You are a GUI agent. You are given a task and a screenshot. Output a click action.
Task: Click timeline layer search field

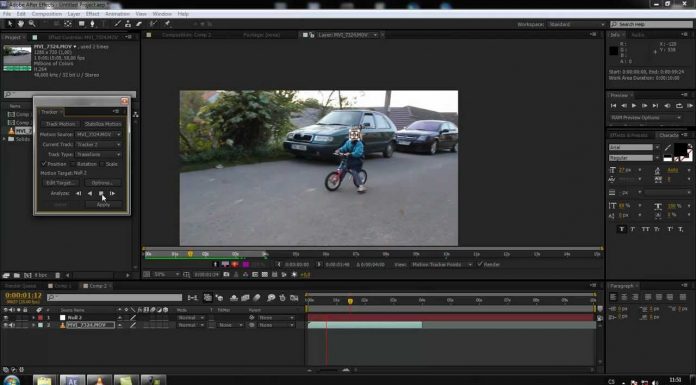pyautogui.click(x=115, y=298)
